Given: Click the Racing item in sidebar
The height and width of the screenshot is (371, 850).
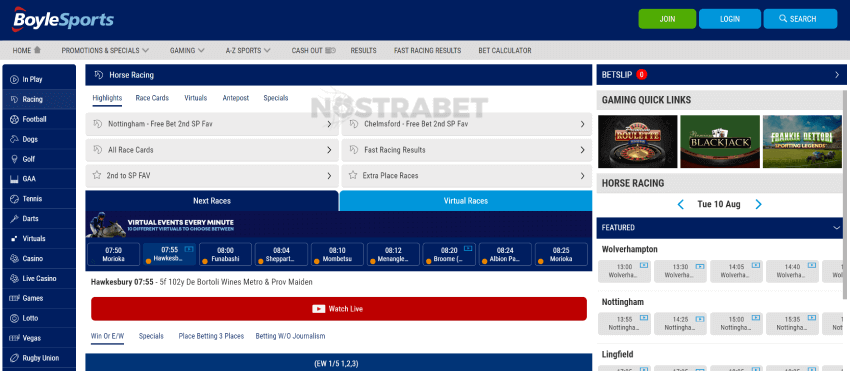Looking at the screenshot, I should (39, 99).
